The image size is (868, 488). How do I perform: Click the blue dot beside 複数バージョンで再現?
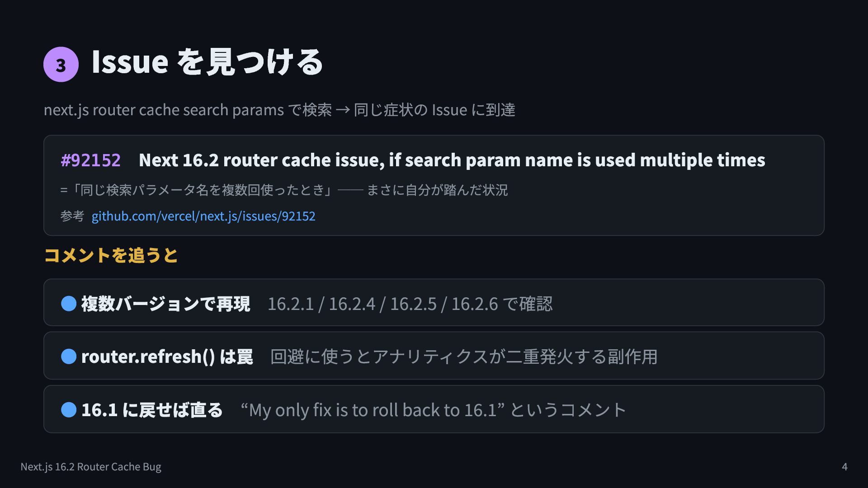[x=69, y=303]
